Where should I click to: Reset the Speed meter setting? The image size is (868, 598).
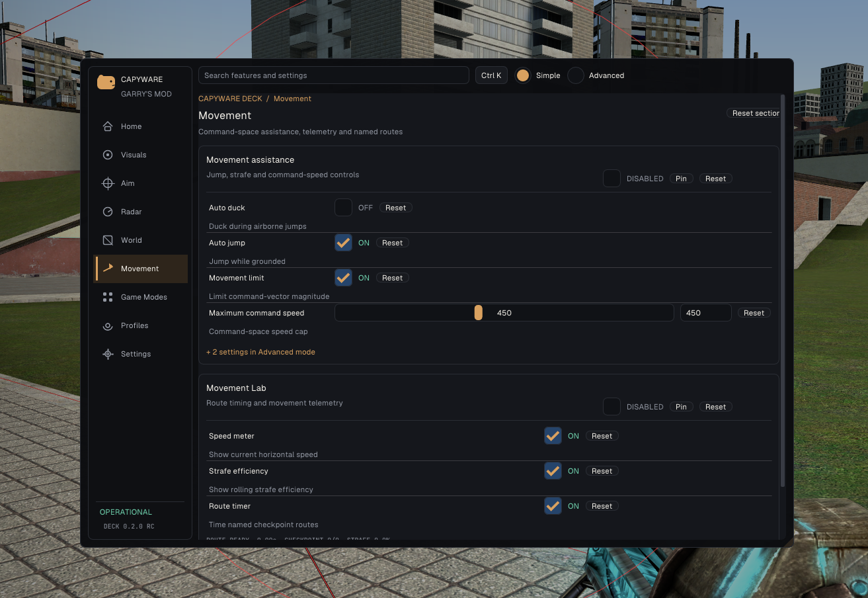[x=602, y=436]
